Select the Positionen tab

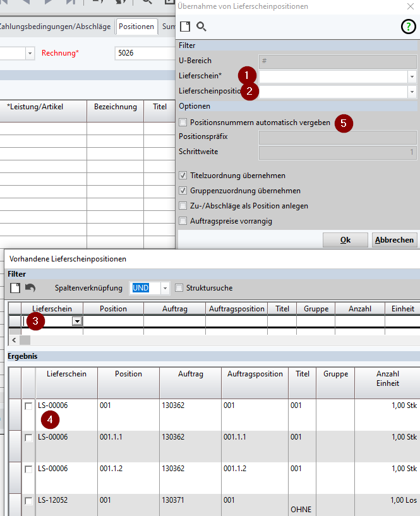pyautogui.click(x=136, y=27)
